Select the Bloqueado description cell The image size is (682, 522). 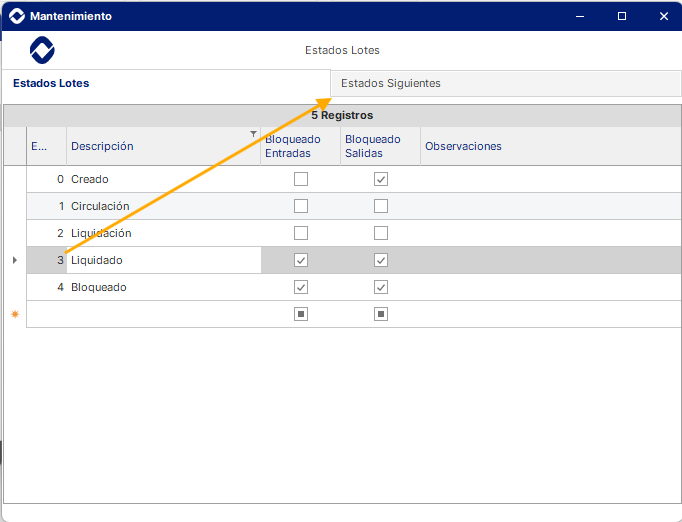pos(164,287)
